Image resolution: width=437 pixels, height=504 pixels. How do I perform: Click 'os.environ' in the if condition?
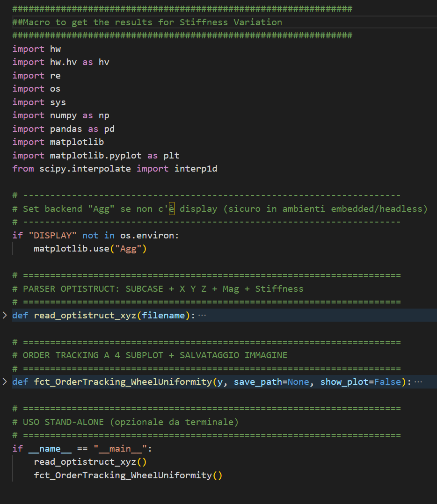147,236
